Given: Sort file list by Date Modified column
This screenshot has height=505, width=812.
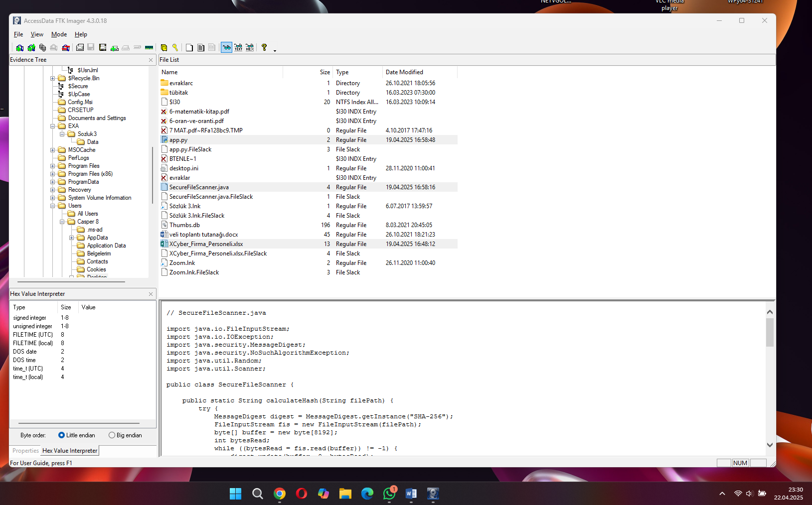Looking at the screenshot, I should 420,72.
